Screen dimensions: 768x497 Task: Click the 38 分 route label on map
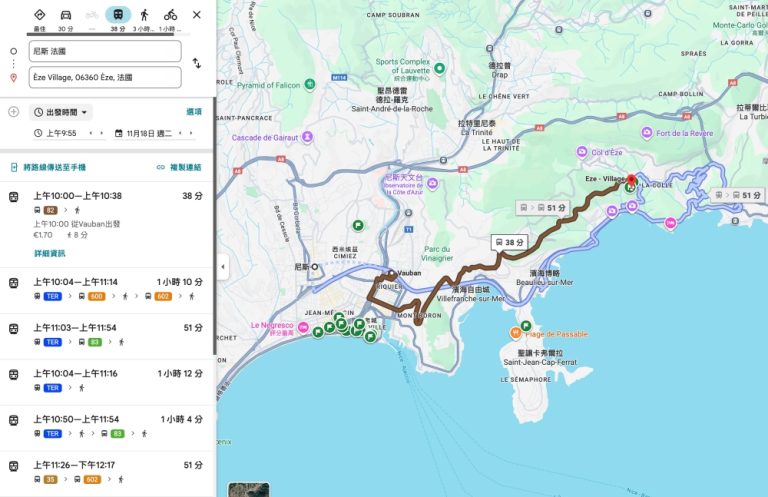509,242
